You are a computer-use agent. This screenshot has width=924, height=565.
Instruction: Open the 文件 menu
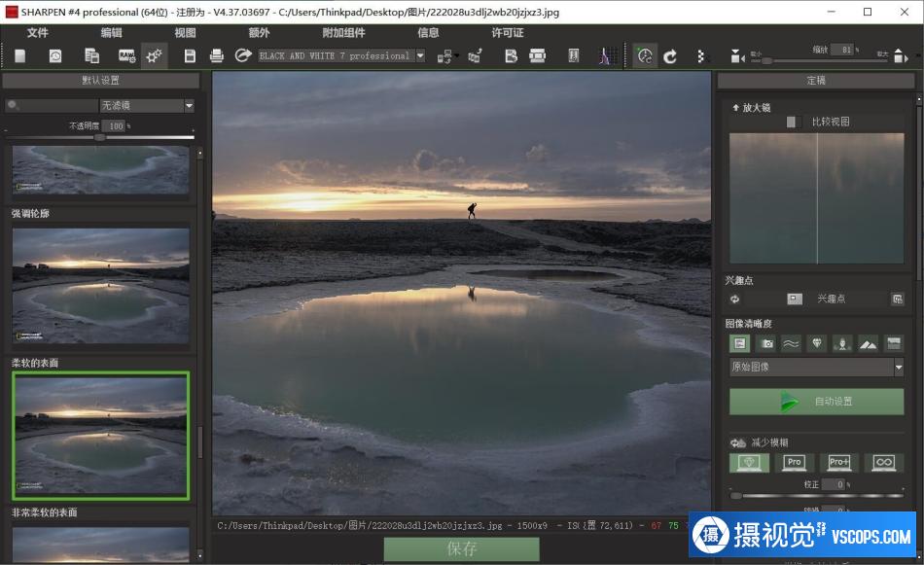coord(37,33)
